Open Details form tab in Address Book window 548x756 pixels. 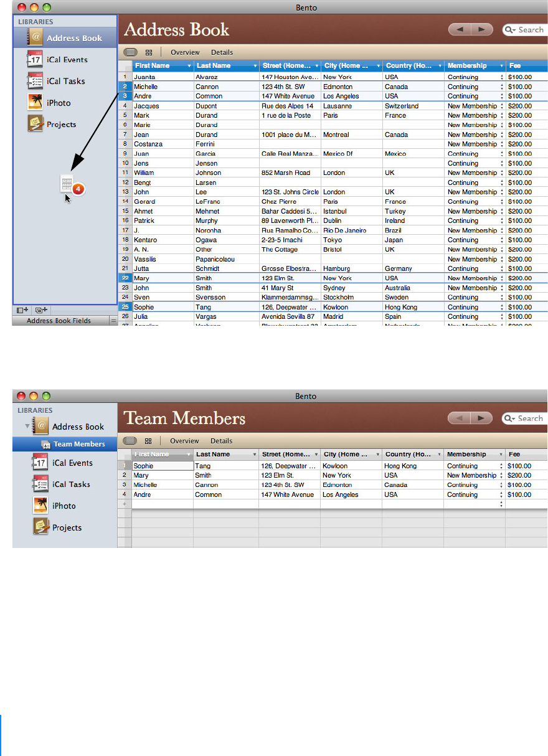point(222,52)
